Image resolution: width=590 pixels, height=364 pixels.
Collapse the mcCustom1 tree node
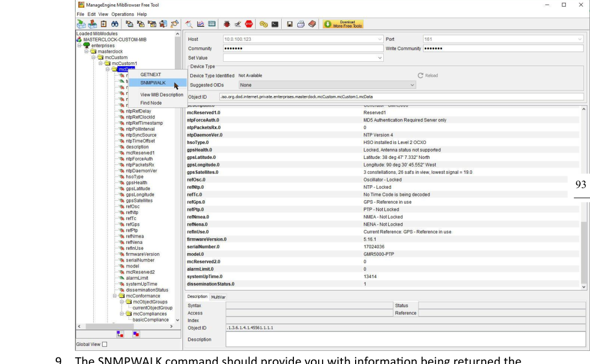pos(100,63)
